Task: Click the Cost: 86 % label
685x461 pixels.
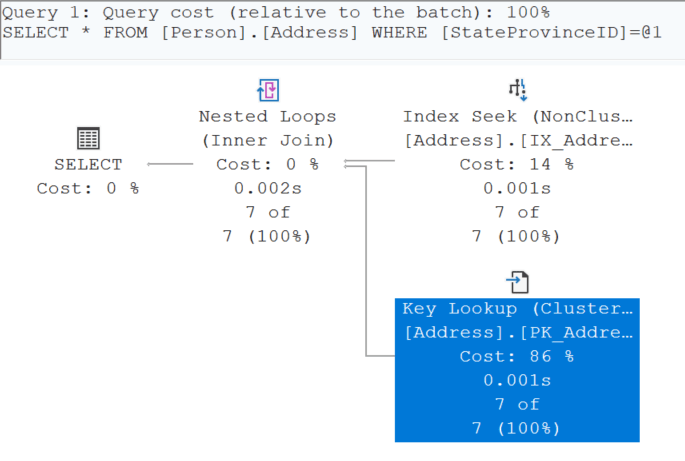Action: point(517,356)
